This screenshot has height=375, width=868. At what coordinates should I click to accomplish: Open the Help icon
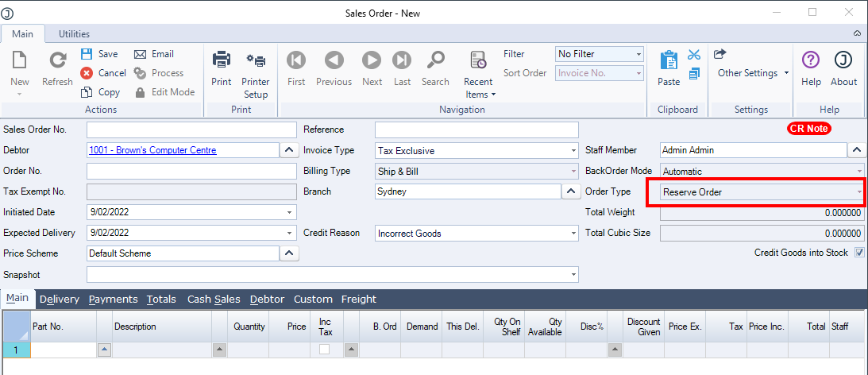pyautogui.click(x=811, y=60)
